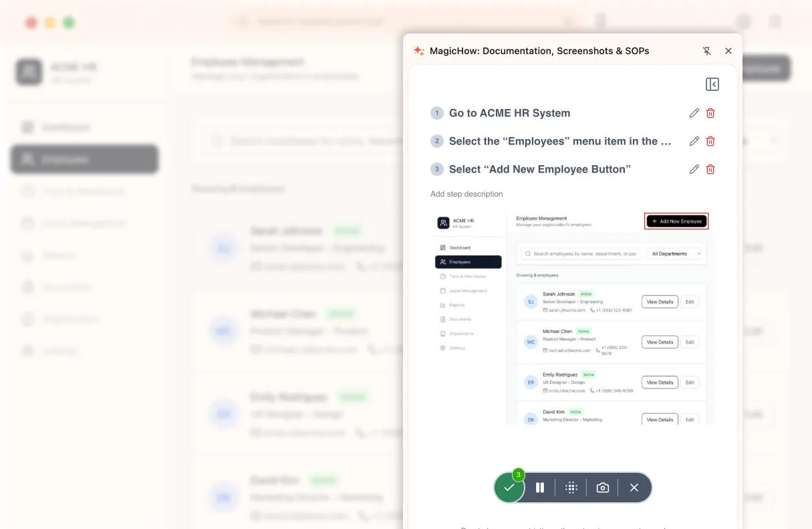Edit the "Add New Employee Button" step

coord(694,169)
